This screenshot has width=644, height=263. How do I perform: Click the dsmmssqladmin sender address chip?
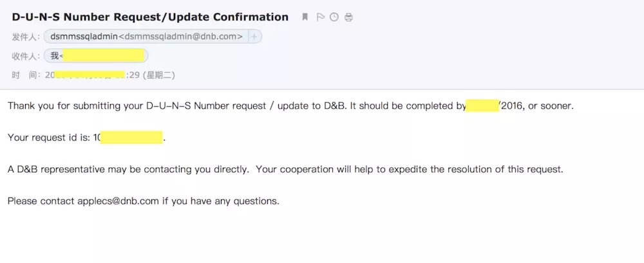click(146, 37)
